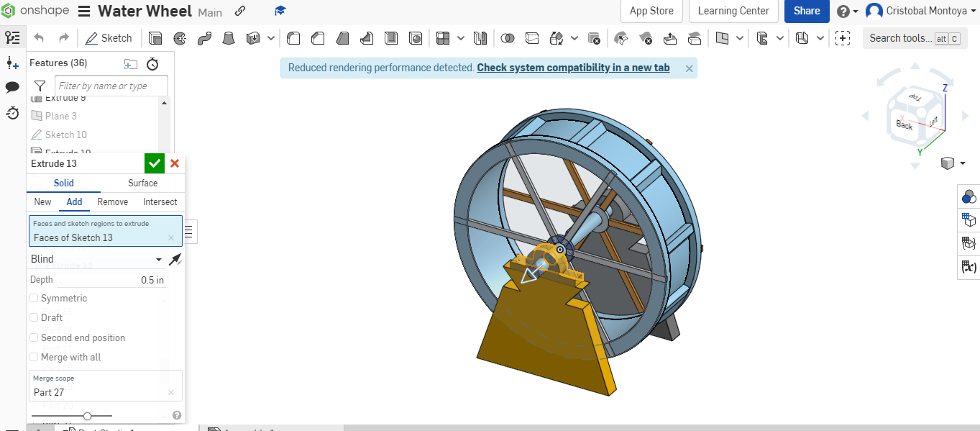Select the Loft tool
Image resolution: width=980 pixels, height=431 pixels.
229,38
